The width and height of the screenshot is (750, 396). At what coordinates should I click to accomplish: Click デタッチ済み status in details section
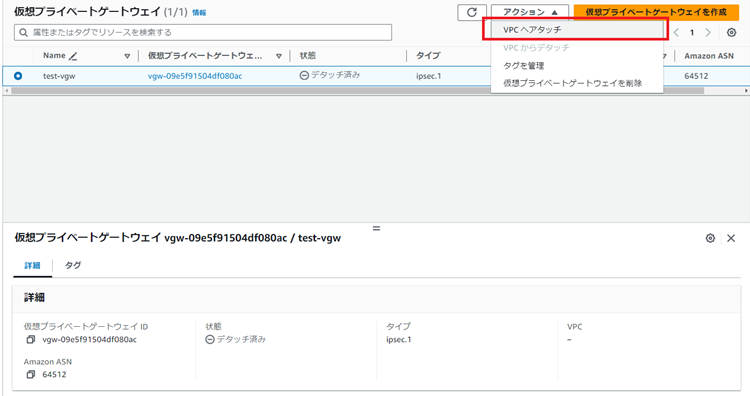(235, 339)
